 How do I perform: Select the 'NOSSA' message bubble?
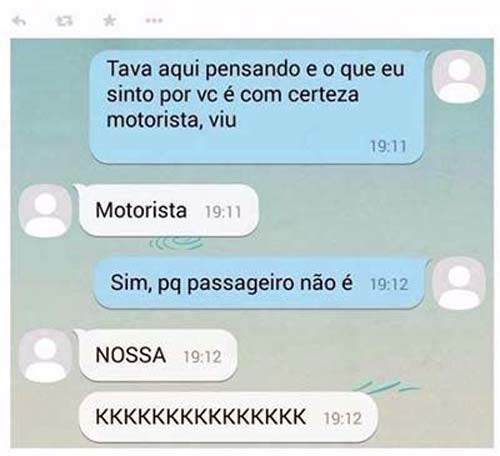coord(157,355)
